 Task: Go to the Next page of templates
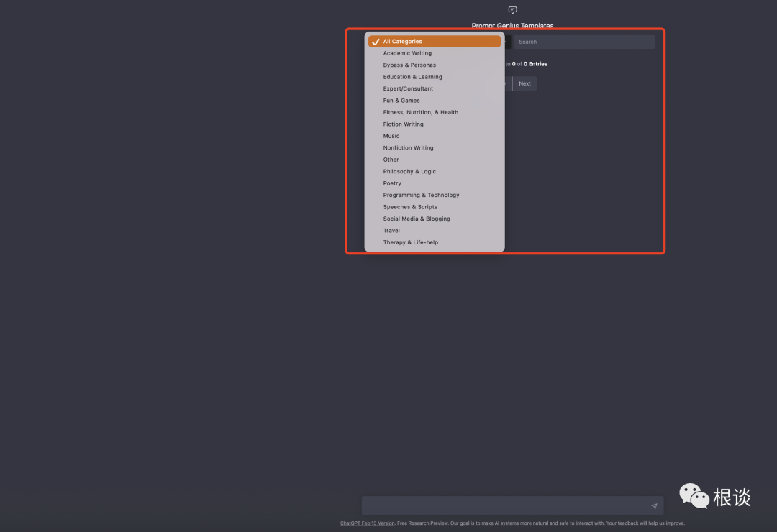pos(524,83)
